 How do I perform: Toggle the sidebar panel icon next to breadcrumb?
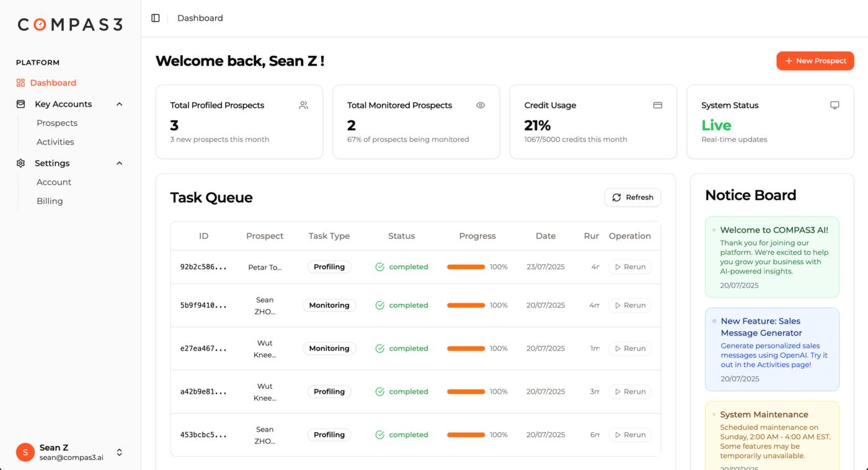point(155,17)
